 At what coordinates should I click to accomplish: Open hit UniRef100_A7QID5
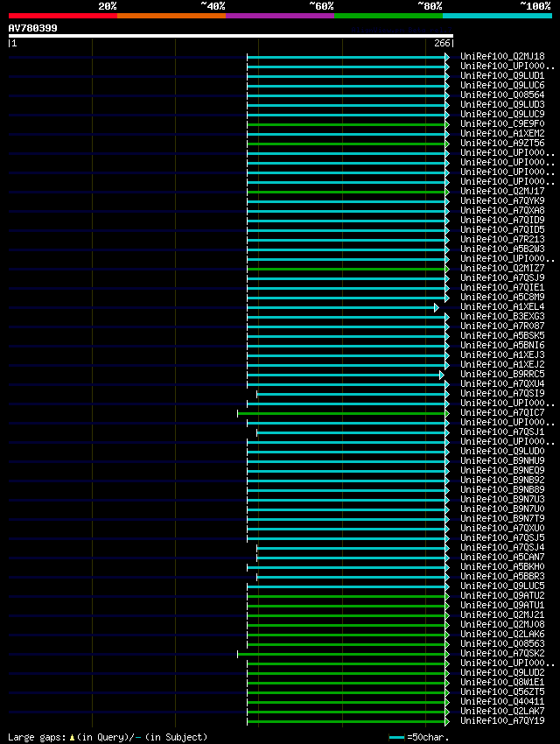pos(502,229)
